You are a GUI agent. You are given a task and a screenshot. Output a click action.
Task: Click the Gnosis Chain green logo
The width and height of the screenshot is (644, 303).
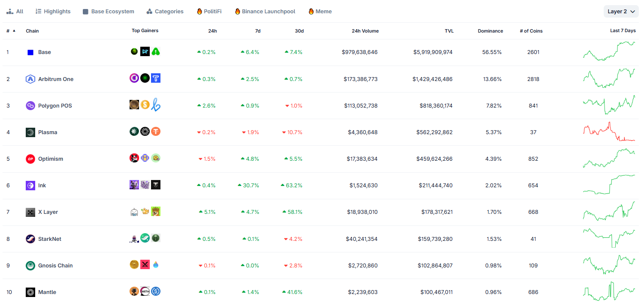(x=30, y=265)
